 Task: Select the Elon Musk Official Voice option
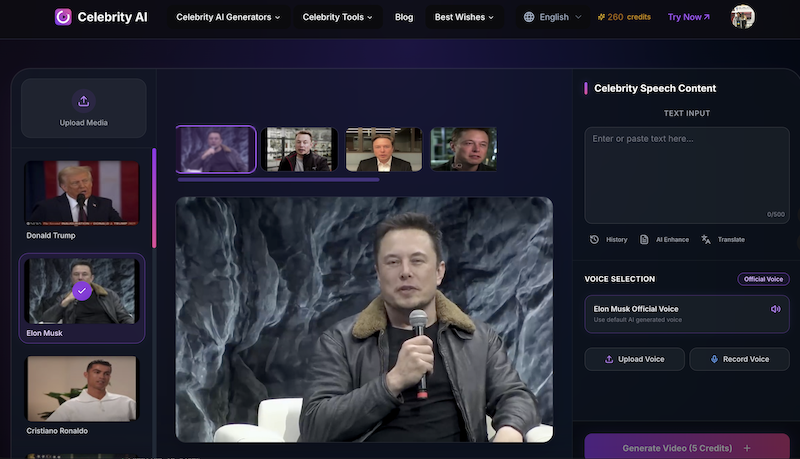coord(687,314)
